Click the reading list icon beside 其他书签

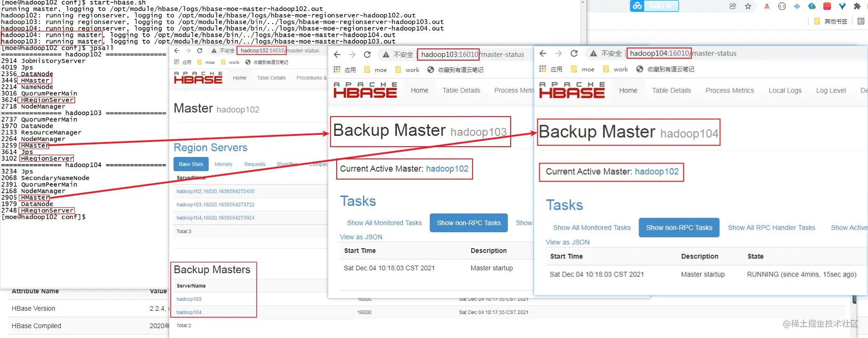(x=860, y=21)
